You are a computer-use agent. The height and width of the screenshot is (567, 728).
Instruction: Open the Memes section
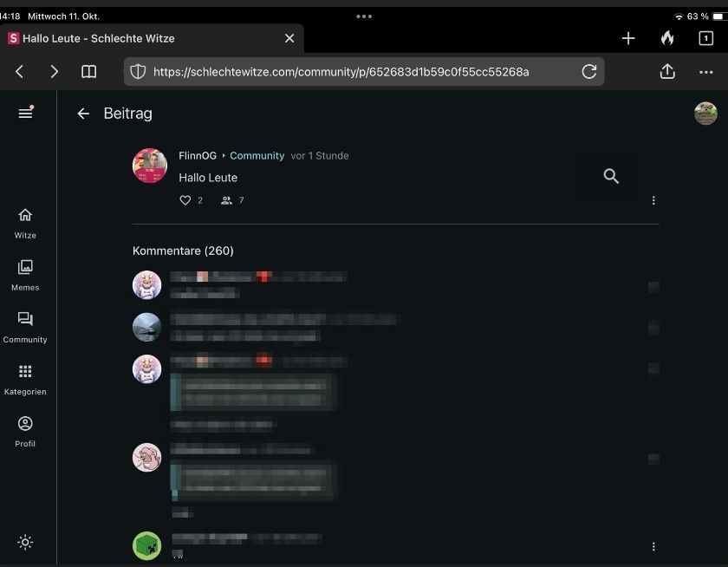(25, 275)
